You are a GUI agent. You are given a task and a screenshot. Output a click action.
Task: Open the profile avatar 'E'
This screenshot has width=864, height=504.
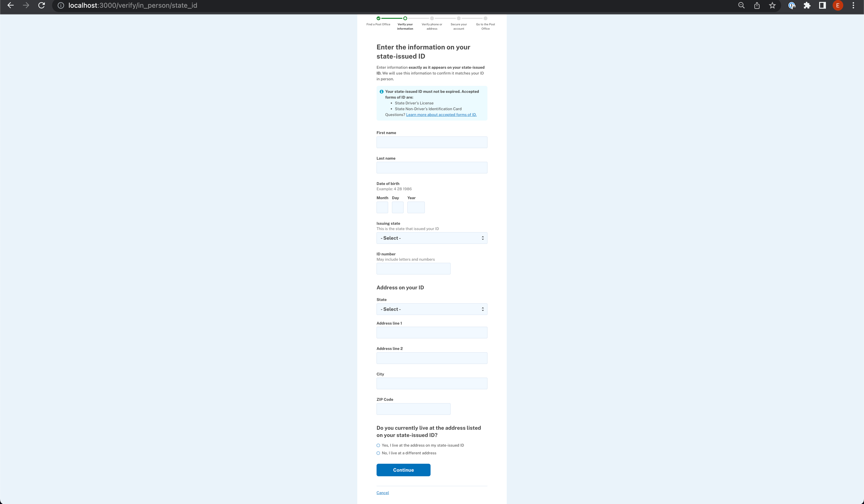click(x=837, y=6)
